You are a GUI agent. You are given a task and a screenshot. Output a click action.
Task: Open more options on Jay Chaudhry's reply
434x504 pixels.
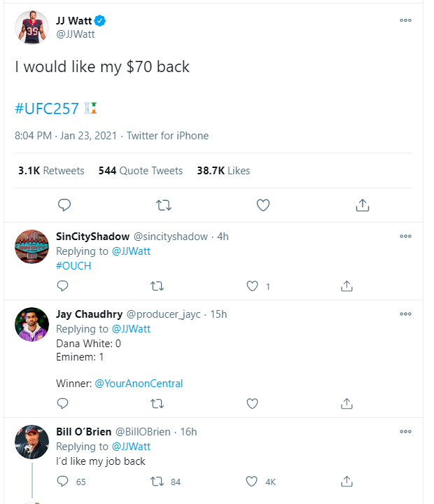coord(405,314)
